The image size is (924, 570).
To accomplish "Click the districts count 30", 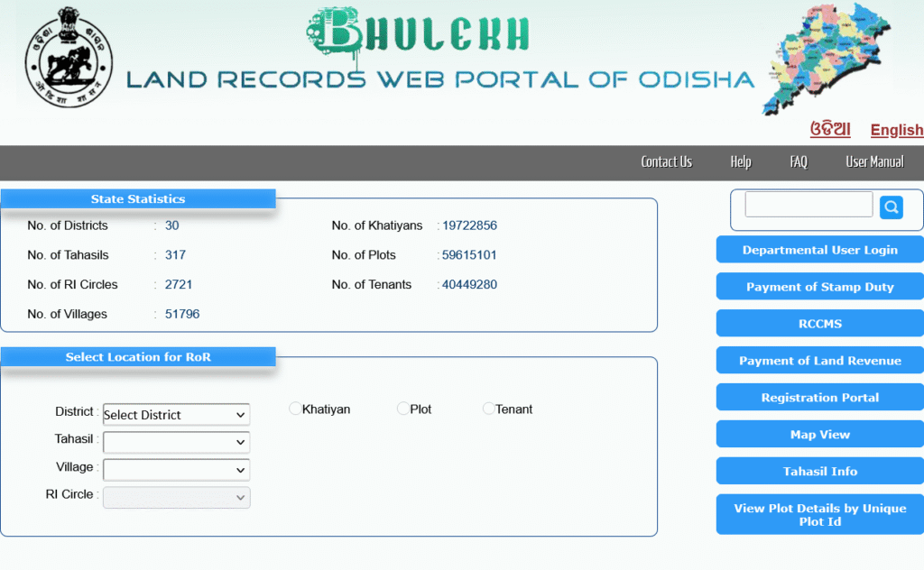I will 172,225.
